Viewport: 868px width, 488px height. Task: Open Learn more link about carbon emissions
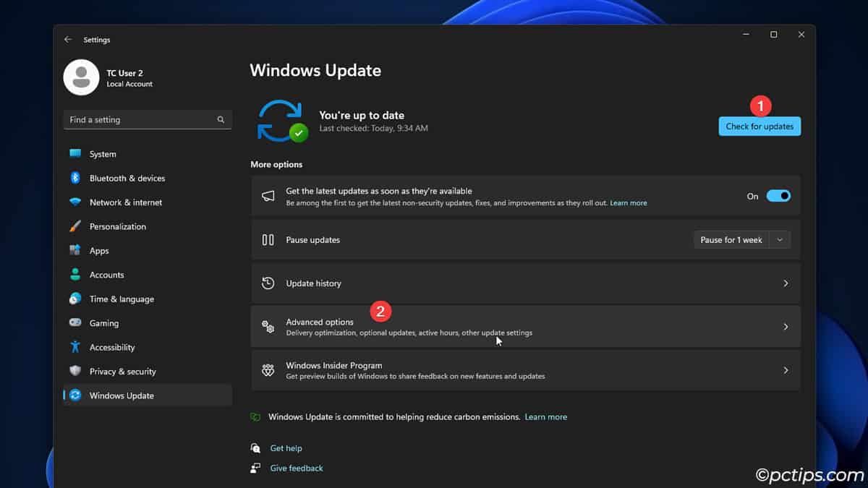tap(546, 417)
